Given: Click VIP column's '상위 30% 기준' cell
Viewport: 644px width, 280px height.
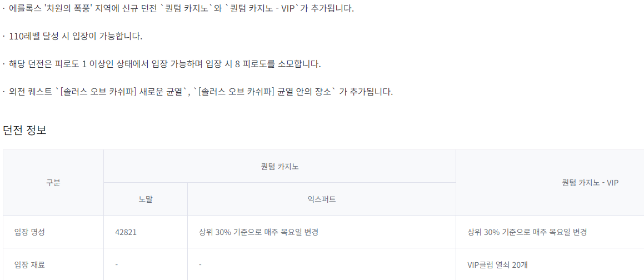Looking at the screenshot, I should pyautogui.click(x=527, y=232).
